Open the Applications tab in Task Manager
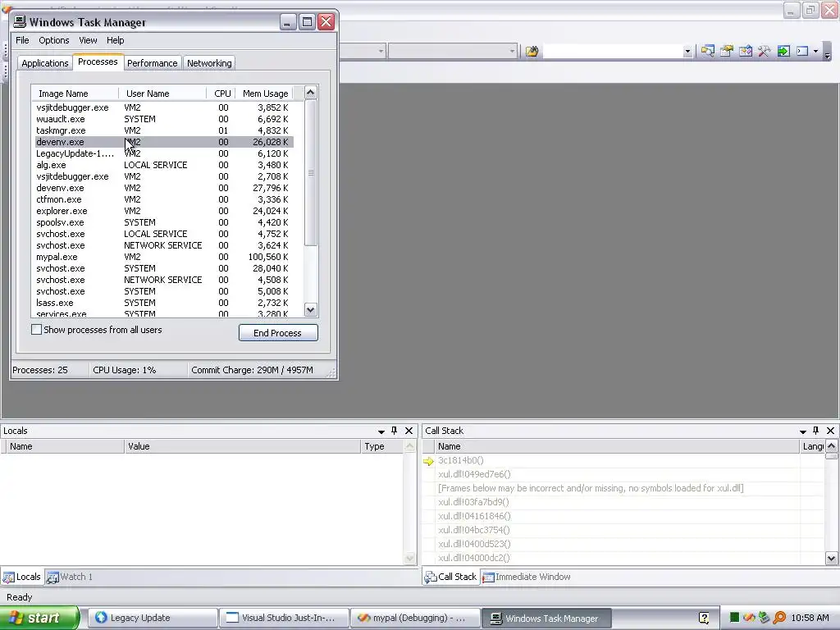The image size is (840, 630). pyautogui.click(x=45, y=63)
